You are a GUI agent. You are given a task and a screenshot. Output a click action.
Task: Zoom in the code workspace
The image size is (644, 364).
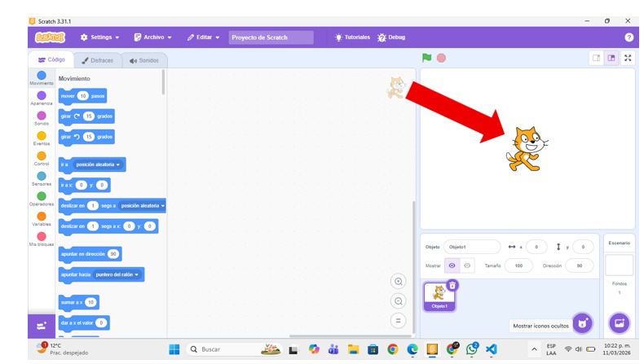398,282
